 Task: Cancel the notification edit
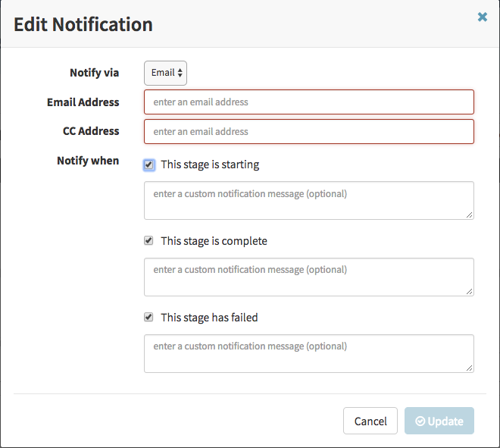(370, 421)
